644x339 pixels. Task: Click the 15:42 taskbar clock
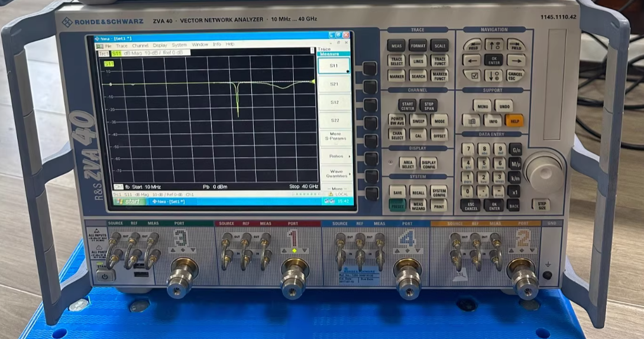tap(343, 201)
